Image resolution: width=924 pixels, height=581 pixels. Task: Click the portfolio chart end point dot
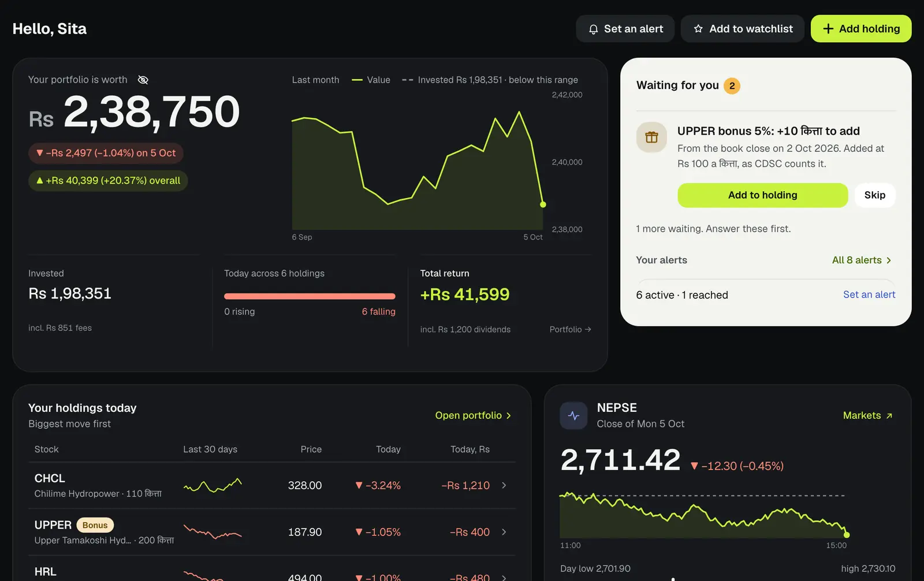coord(543,204)
